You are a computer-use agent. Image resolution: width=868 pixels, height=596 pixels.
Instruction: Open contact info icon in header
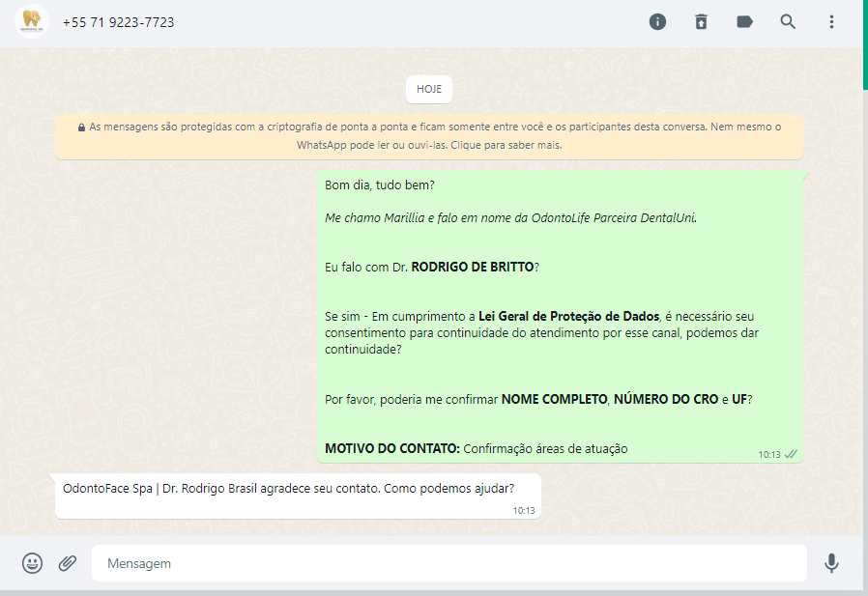pyautogui.click(x=657, y=21)
